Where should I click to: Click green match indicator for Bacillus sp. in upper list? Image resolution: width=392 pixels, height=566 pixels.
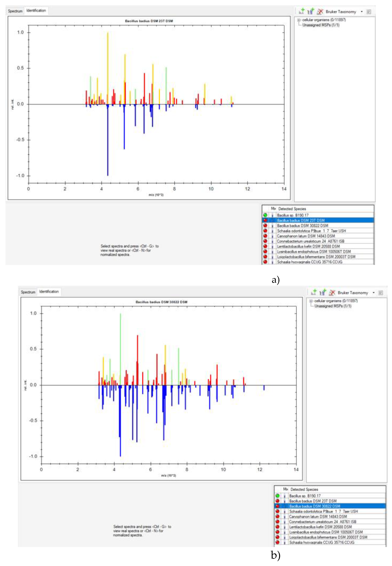click(x=265, y=215)
